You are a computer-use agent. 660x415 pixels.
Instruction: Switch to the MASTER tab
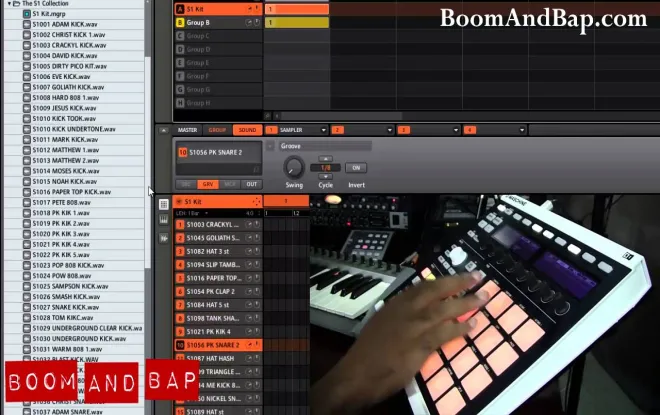(187, 130)
